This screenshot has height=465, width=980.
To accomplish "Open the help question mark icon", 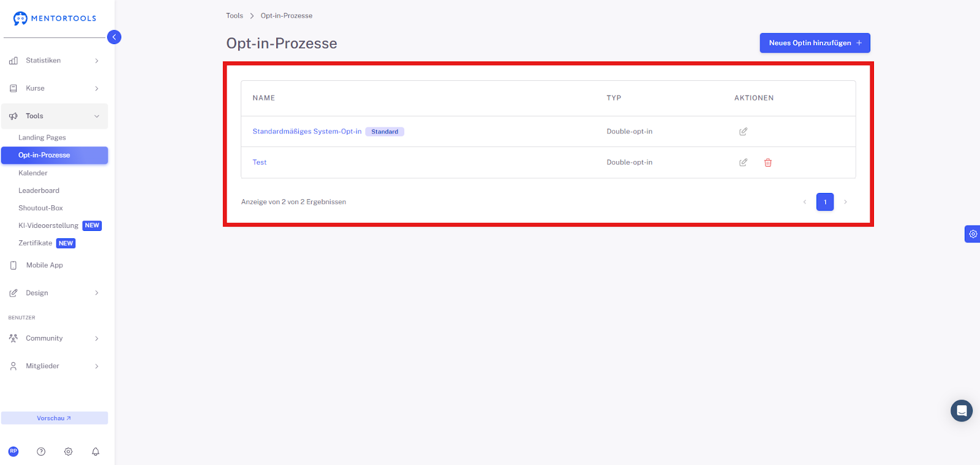I will point(41,452).
